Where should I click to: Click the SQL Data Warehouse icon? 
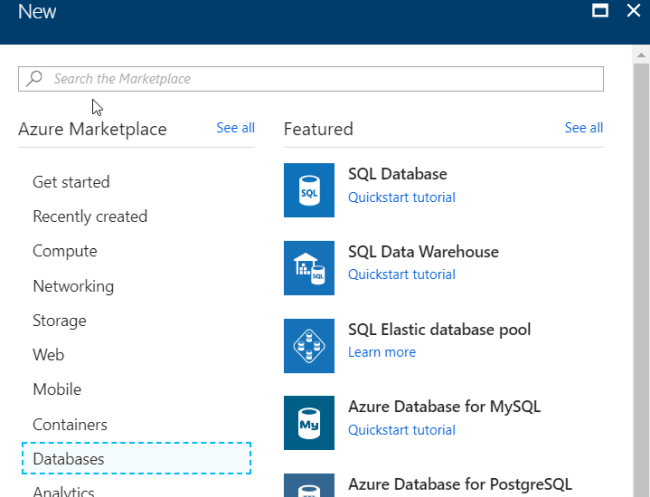(309, 268)
